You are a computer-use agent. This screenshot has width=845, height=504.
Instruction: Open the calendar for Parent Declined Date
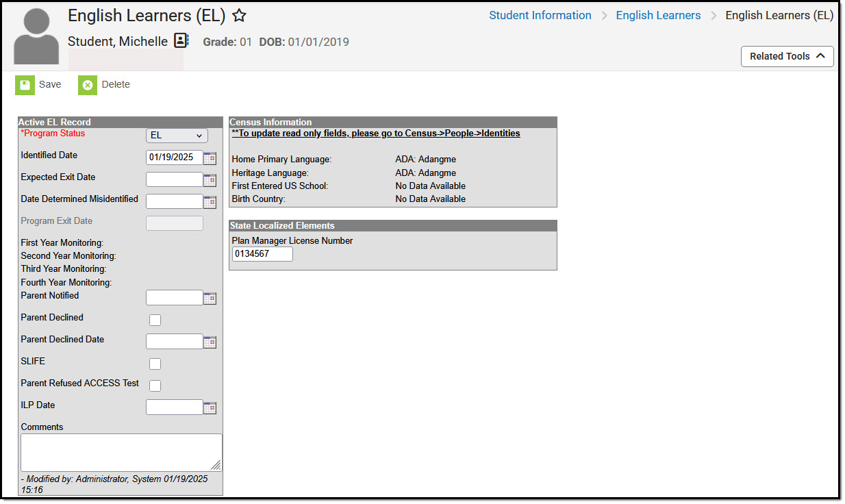(210, 341)
